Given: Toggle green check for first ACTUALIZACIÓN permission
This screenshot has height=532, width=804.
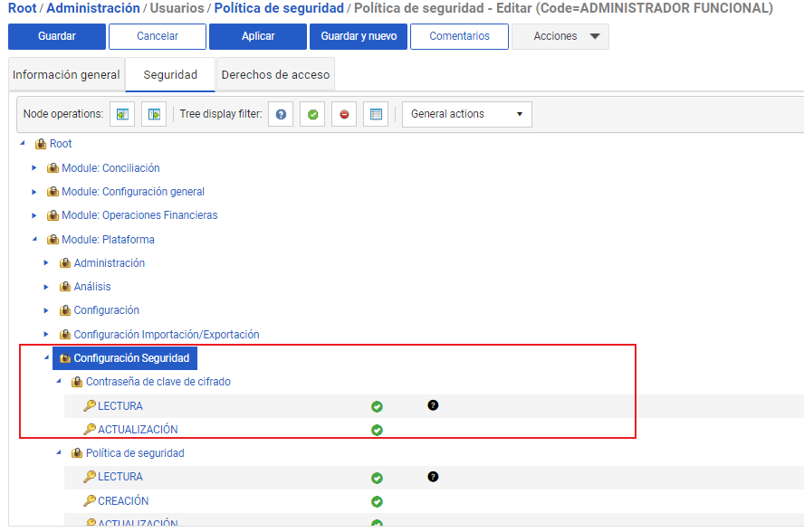Looking at the screenshot, I should click(x=377, y=430).
